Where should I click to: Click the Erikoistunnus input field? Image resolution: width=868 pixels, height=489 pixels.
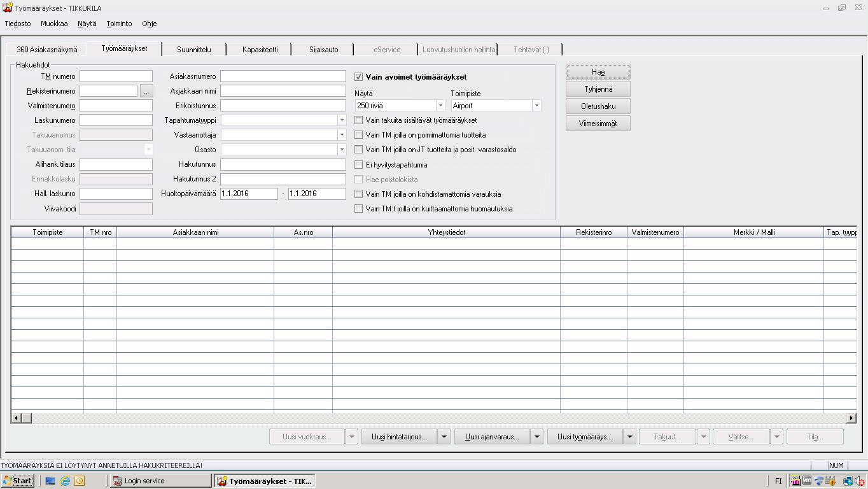[x=283, y=106]
